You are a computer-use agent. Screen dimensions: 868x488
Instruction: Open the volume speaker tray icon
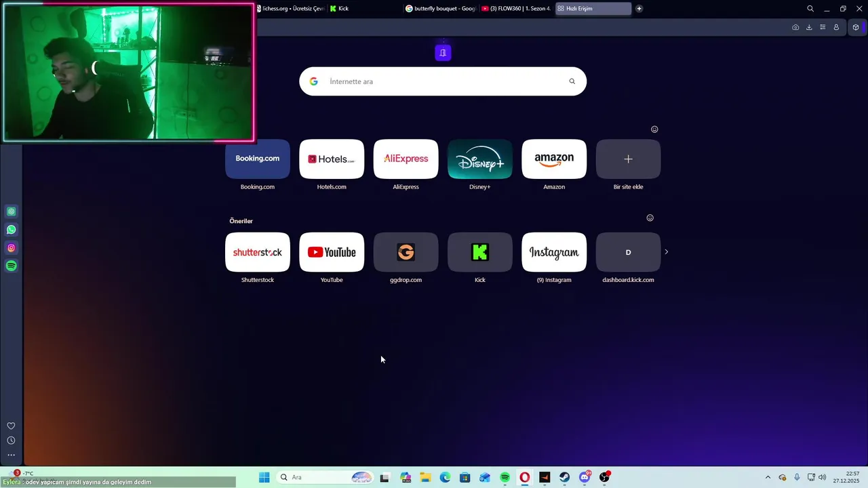coord(823,477)
